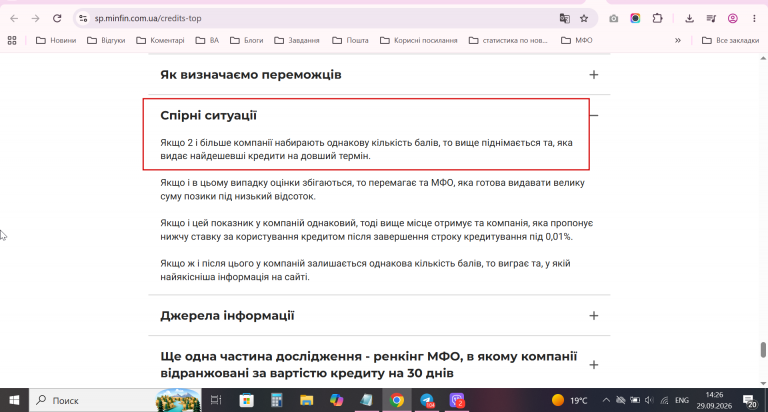Open the camera screenshot extension
The width and height of the screenshot is (768, 412).
pyautogui.click(x=613, y=18)
